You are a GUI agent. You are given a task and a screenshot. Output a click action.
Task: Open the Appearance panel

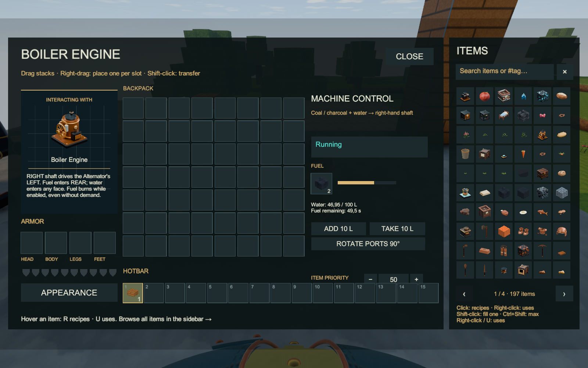click(x=69, y=293)
